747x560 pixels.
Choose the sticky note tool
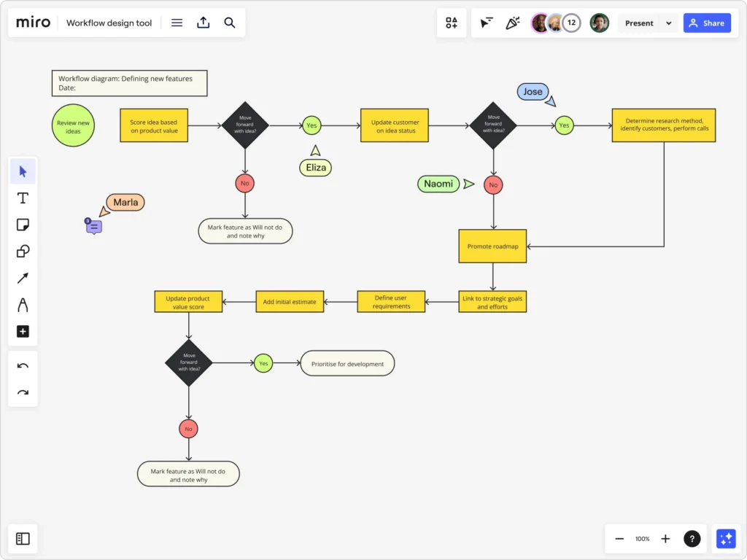tap(23, 225)
